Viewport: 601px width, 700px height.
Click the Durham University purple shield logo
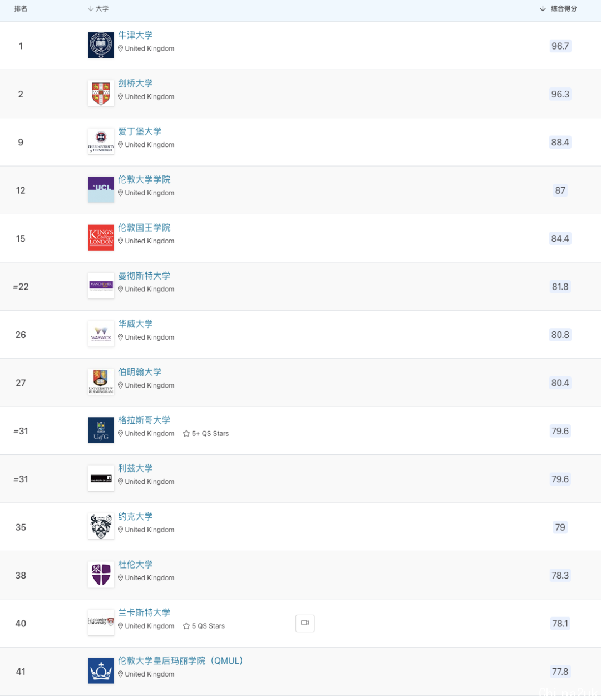101,575
